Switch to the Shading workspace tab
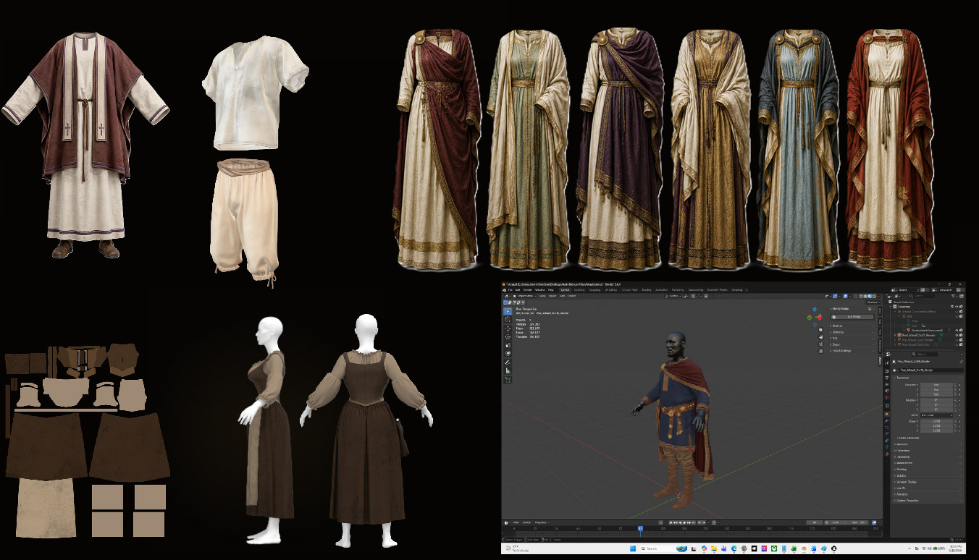The width and height of the screenshot is (979, 560). point(646,290)
